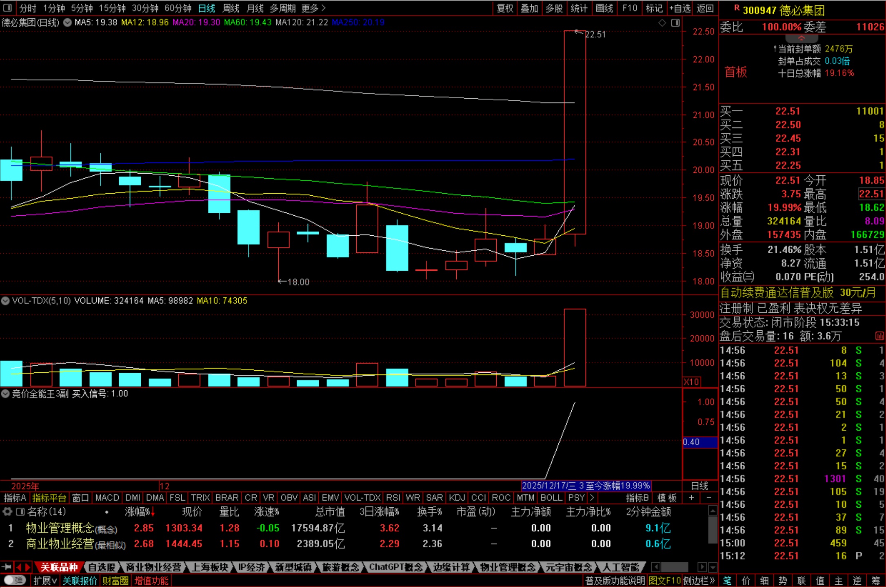886x588 pixels.
Task: Open the gear settings in the related list header
Action: click(7, 511)
